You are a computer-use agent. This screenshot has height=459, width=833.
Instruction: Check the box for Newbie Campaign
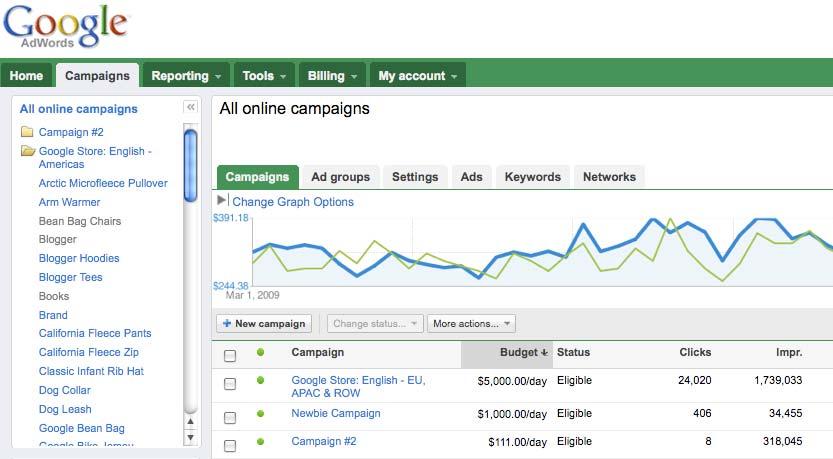click(230, 418)
